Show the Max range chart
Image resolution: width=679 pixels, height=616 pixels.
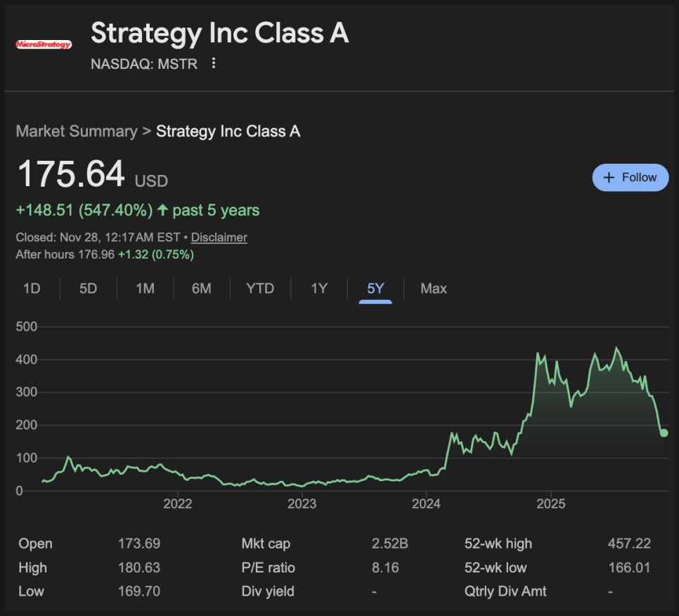tap(433, 289)
